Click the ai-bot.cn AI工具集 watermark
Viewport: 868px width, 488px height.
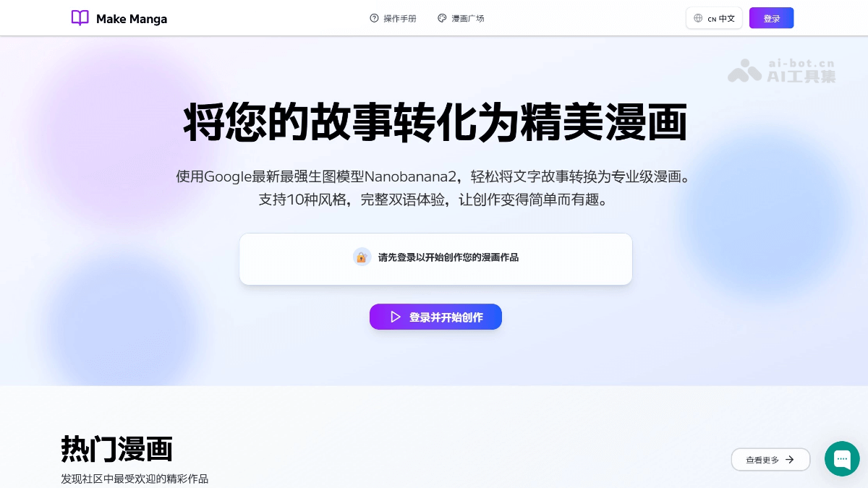[782, 70]
